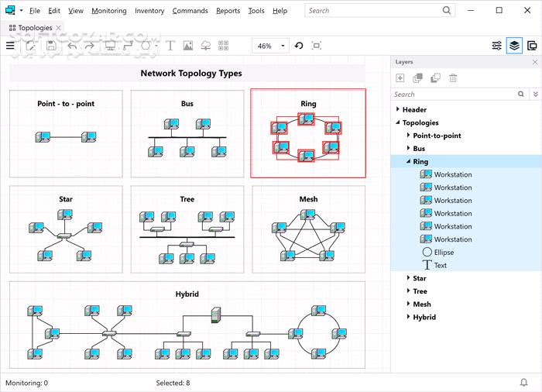The image size is (542, 392).
Task: Click the 'Monitoring: 0' status text
Action: click(x=26, y=383)
